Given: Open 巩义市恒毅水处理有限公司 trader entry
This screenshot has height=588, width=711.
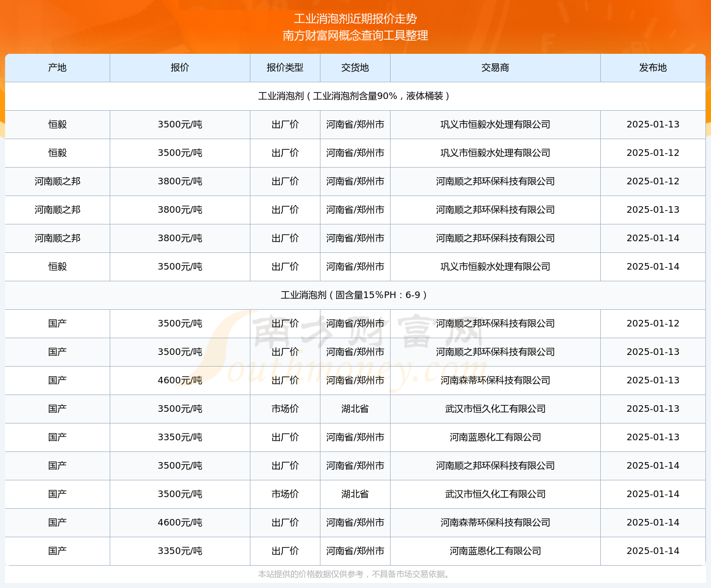Looking at the screenshot, I should click(x=495, y=124).
